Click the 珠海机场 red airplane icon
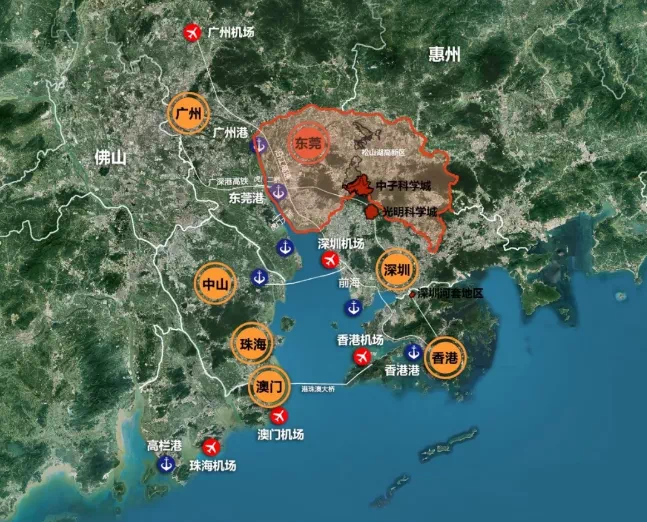Viewport: 647px width, 522px height. [211, 447]
